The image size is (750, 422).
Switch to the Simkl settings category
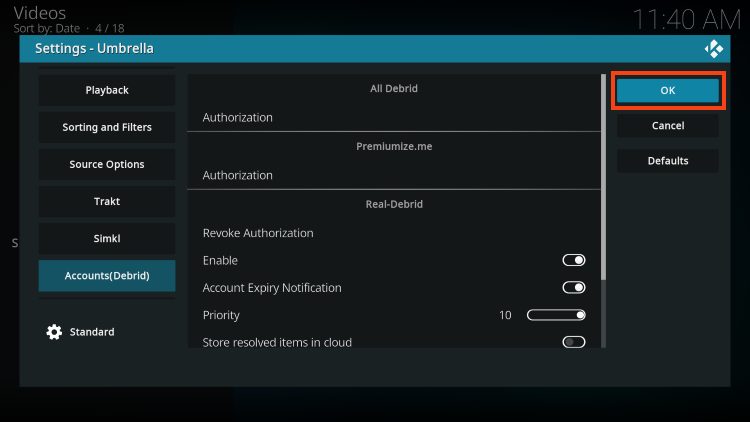click(x=107, y=239)
